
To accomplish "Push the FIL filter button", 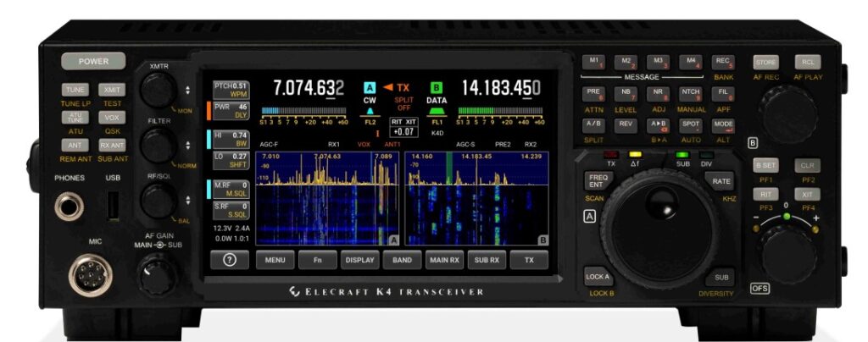I will (x=723, y=93).
